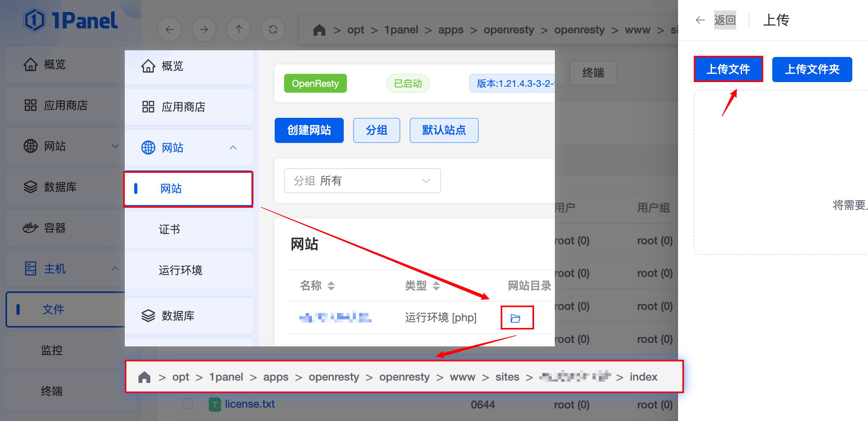Open 容器 with the Docker whale icon
The height and width of the screenshot is (421, 868).
point(65,228)
